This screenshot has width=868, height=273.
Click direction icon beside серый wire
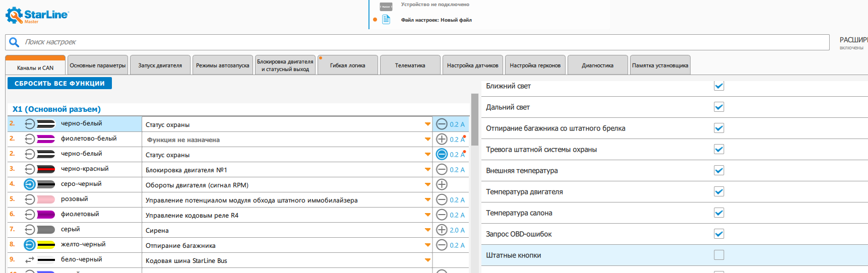coord(30,230)
